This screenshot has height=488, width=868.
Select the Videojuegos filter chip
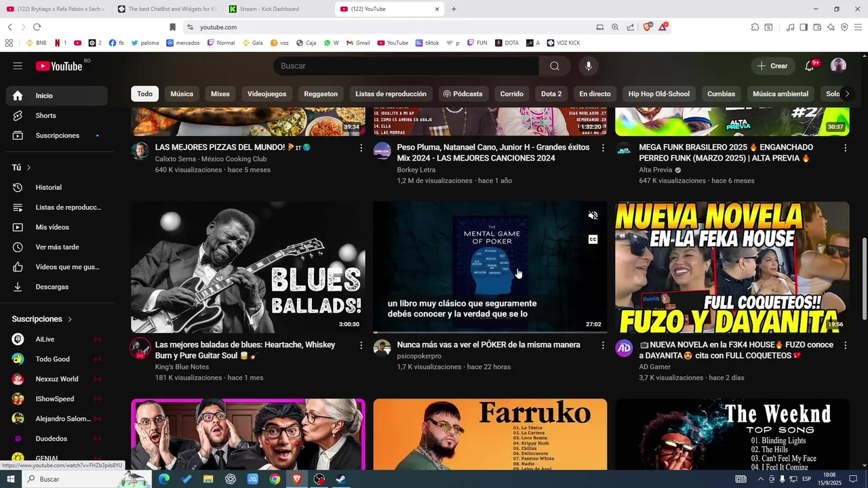coord(267,94)
